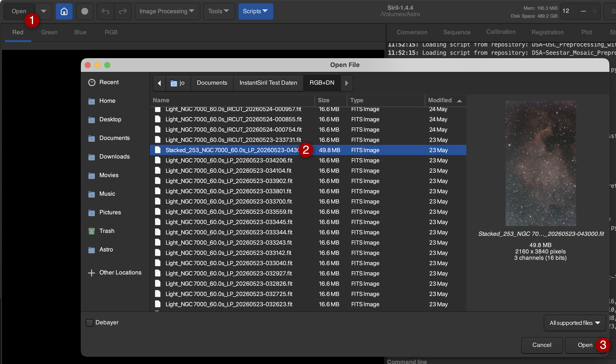Open the Tools dropdown menu
The width and height of the screenshot is (616, 364).
coord(219,11)
